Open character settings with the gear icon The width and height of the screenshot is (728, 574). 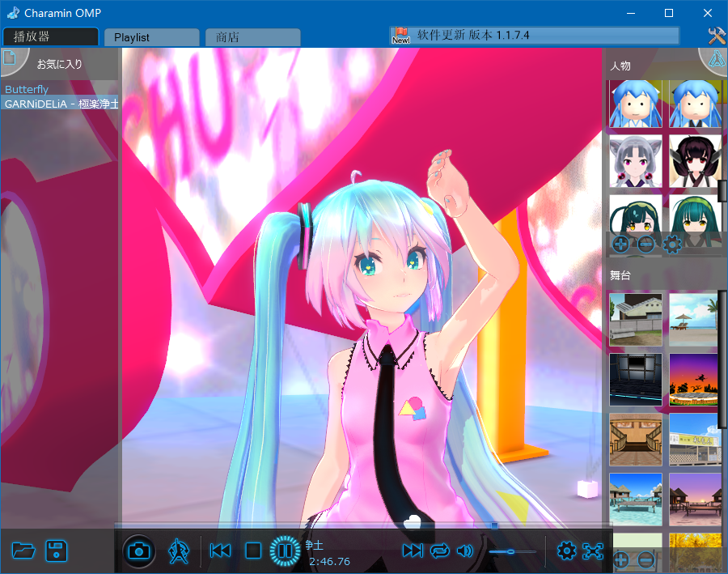click(x=671, y=244)
